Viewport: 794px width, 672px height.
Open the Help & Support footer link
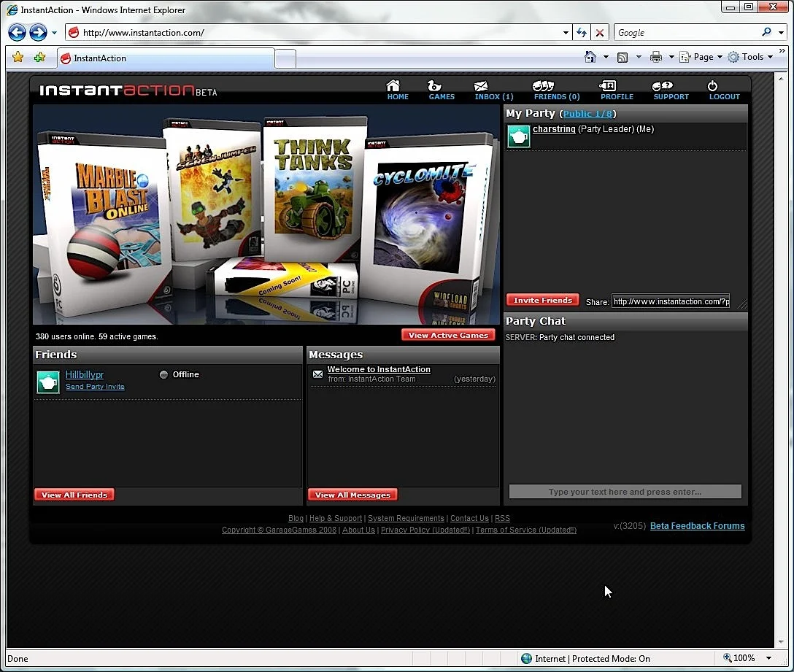[x=336, y=518]
